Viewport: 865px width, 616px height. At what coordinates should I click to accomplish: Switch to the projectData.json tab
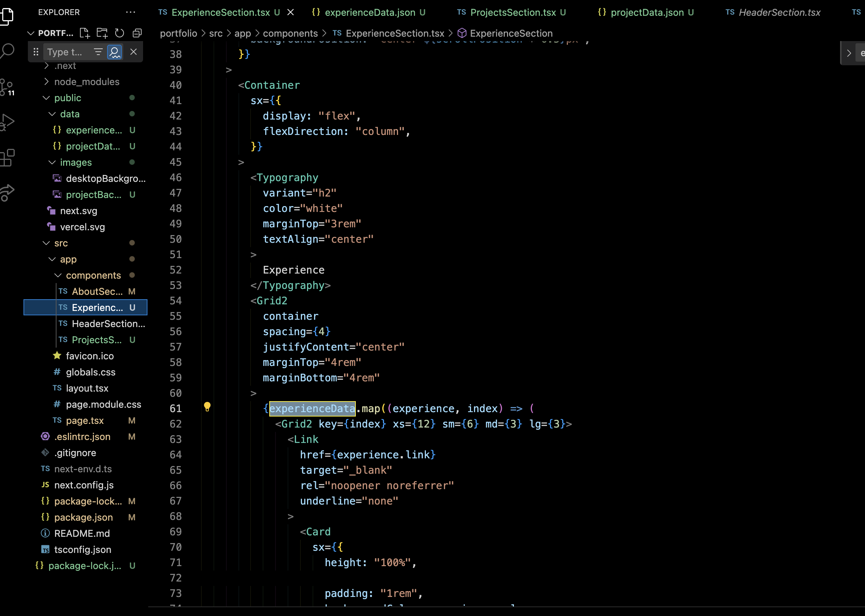(646, 12)
